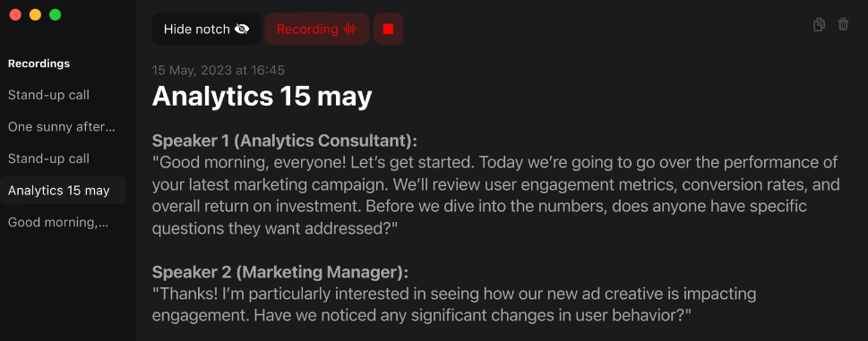Click the copy transcript icon
868x341 pixels.
(x=819, y=24)
